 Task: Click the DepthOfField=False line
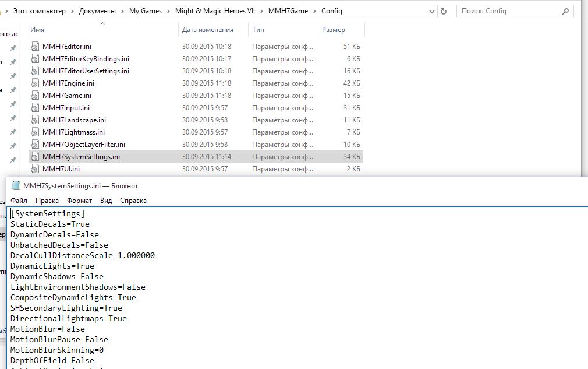[x=52, y=361]
